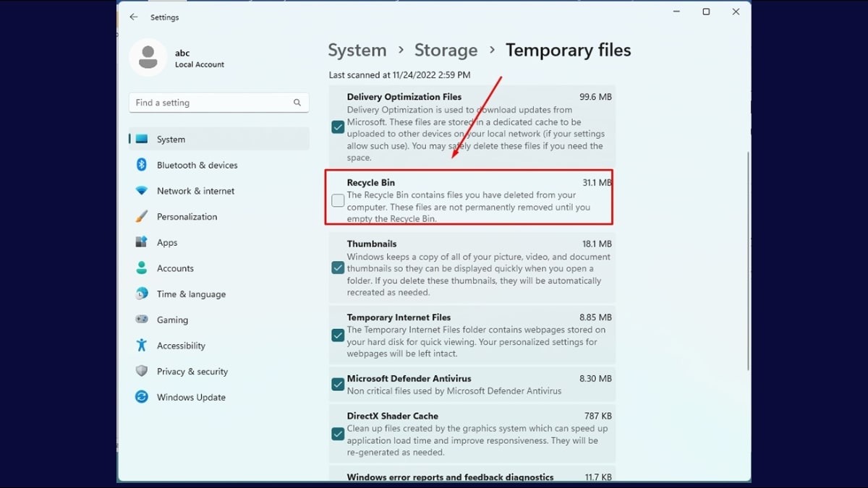
Task: Click the Temporary Internet Files title
Action: 399,317
